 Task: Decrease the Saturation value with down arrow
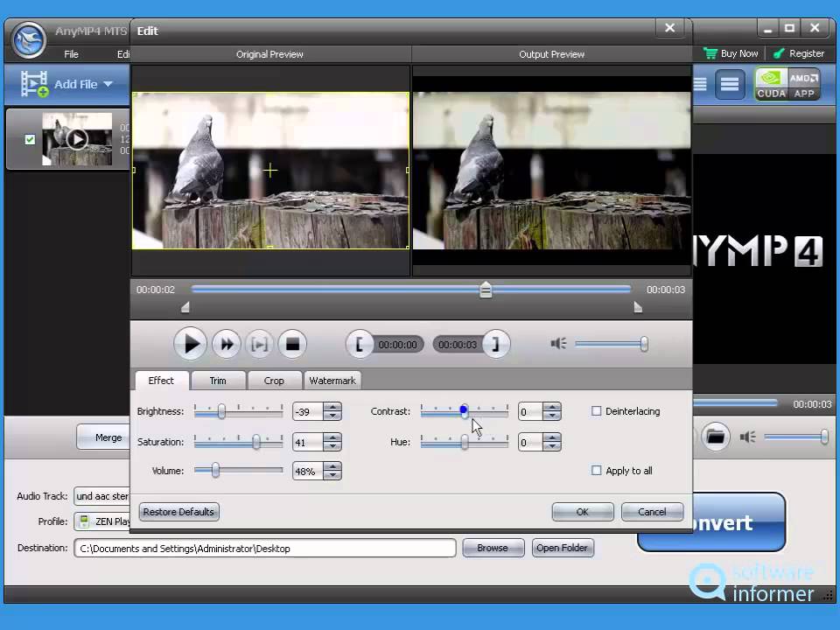pyautogui.click(x=332, y=447)
